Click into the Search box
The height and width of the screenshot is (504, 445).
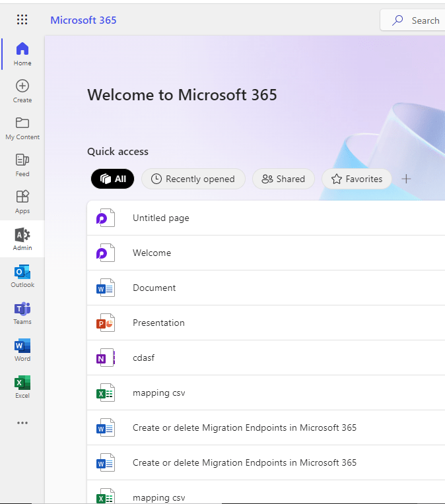pyautogui.click(x=413, y=20)
